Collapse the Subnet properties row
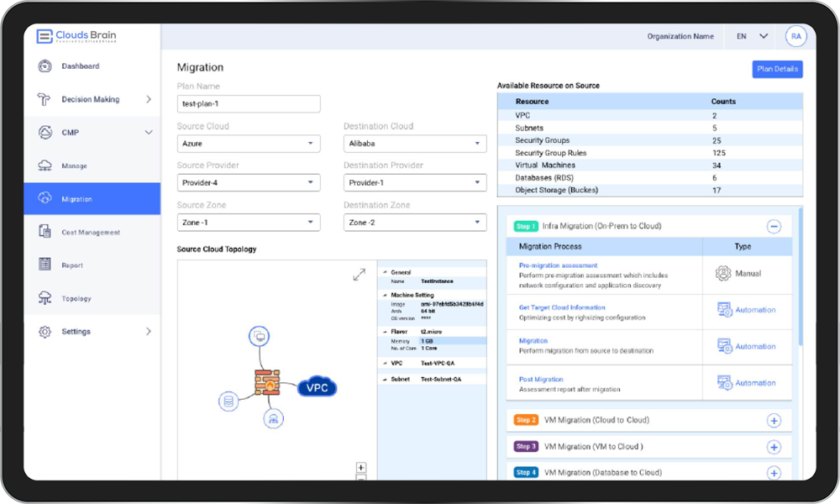 [x=385, y=379]
